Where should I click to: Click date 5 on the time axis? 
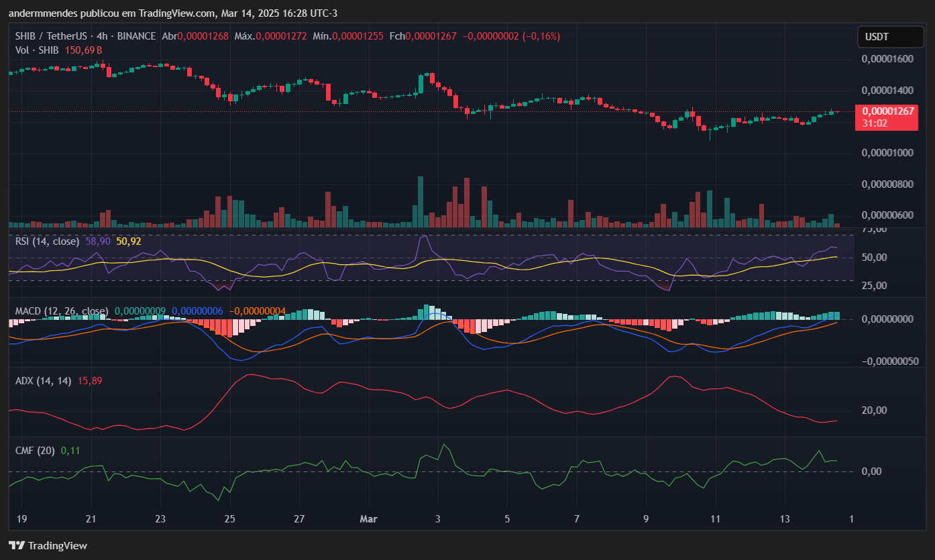508,519
